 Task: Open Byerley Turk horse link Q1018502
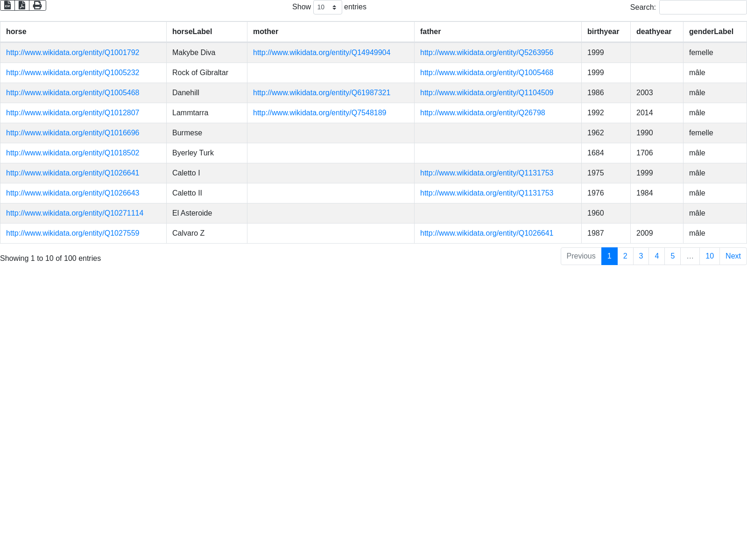coord(72,153)
